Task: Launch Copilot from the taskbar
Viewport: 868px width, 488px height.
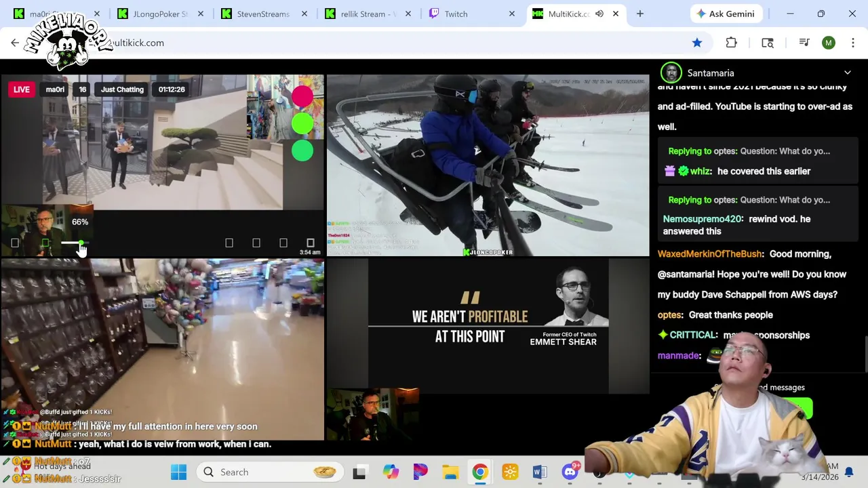Action: click(391, 472)
